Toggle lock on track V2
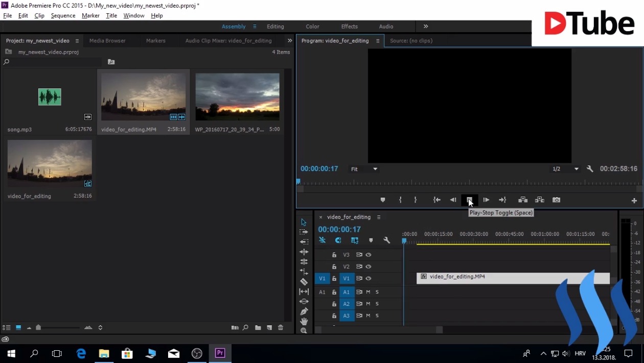Viewport: 644px width, 363px height. (334, 267)
